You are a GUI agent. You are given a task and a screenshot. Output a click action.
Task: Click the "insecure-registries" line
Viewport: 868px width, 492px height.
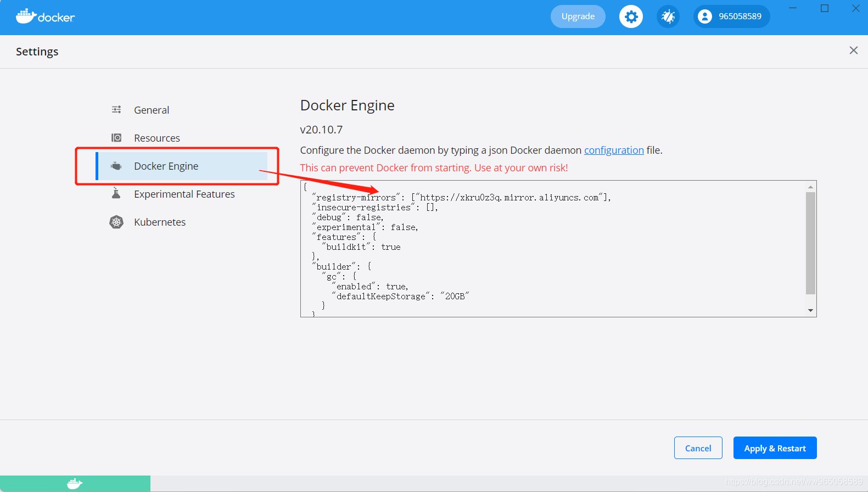tap(375, 208)
